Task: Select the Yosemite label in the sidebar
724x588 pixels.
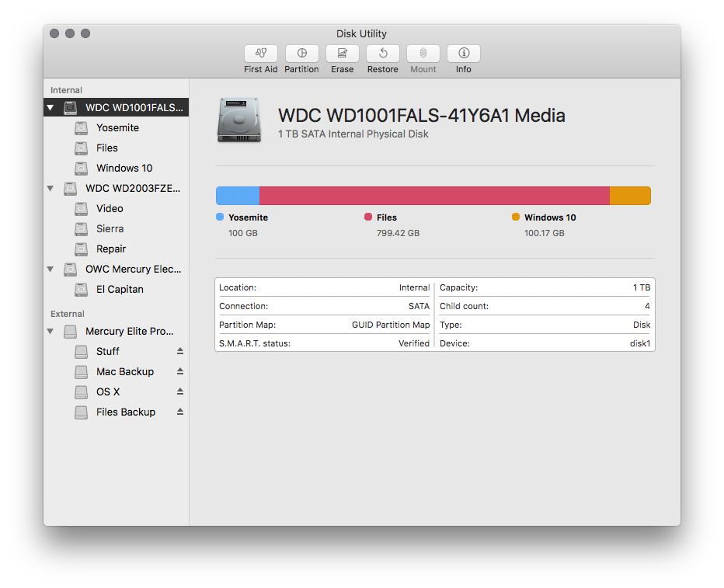Action: pos(118,128)
